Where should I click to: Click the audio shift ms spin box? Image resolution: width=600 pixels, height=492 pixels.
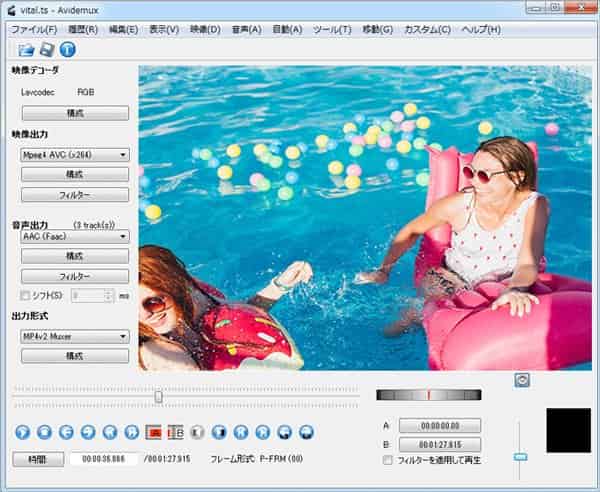pyautogui.click(x=92, y=296)
